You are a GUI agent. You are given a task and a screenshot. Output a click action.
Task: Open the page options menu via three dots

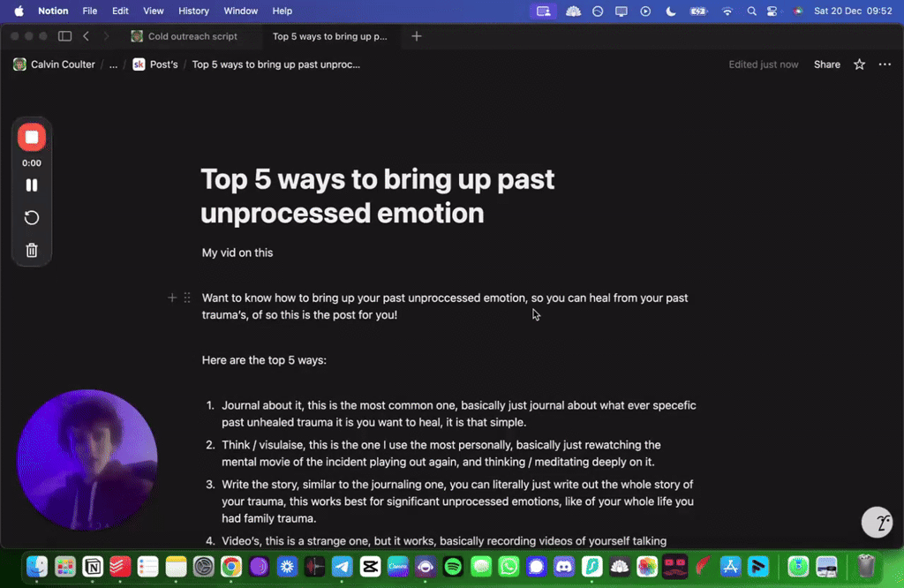pos(885,64)
